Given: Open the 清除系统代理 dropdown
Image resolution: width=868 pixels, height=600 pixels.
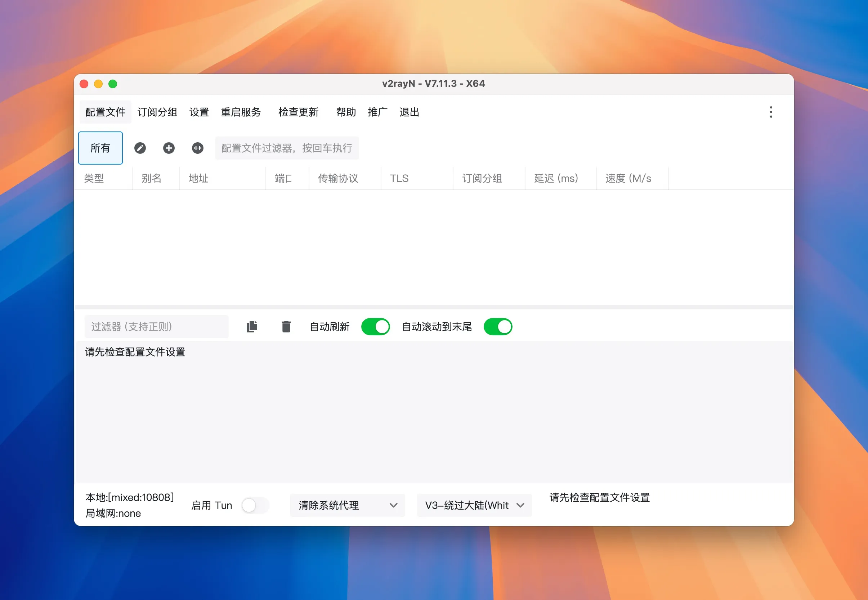Looking at the screenshot, I should point(346,505).
